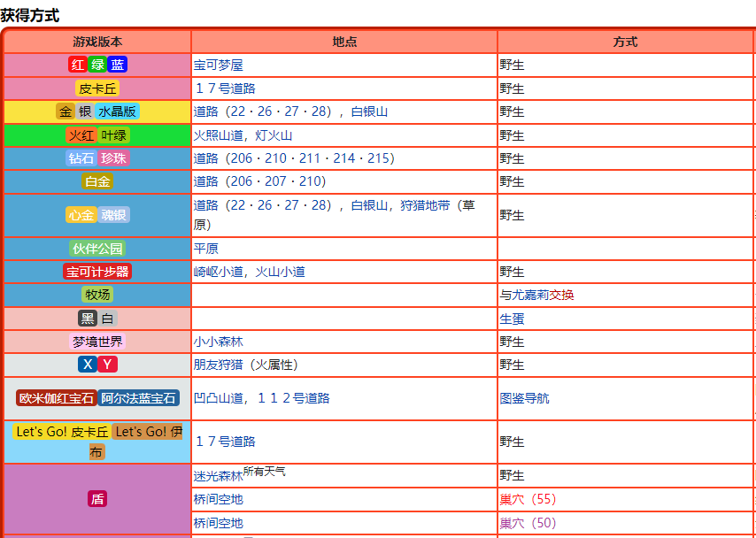Click the 游戏版本 column header

(97, 42)
